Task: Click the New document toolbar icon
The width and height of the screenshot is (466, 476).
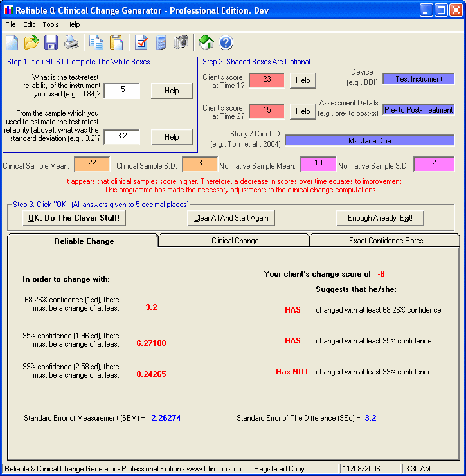Action: (12, 43)
